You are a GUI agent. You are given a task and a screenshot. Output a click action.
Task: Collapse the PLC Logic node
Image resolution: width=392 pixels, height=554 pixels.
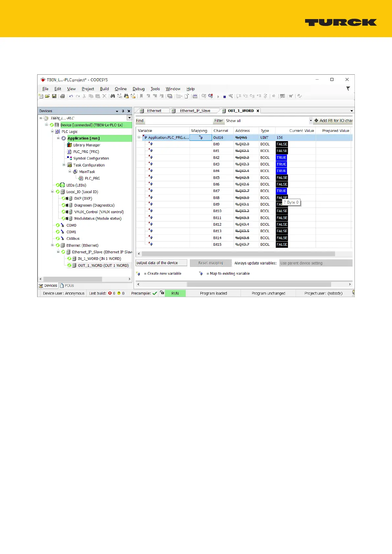pyautogui.click(x=52, y=131)
